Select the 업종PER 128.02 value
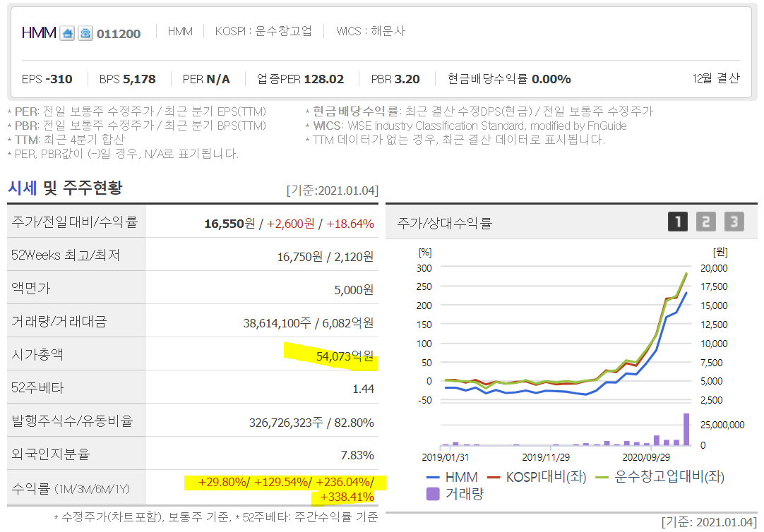Screen dimensions: 764x532 pos(300,79)
